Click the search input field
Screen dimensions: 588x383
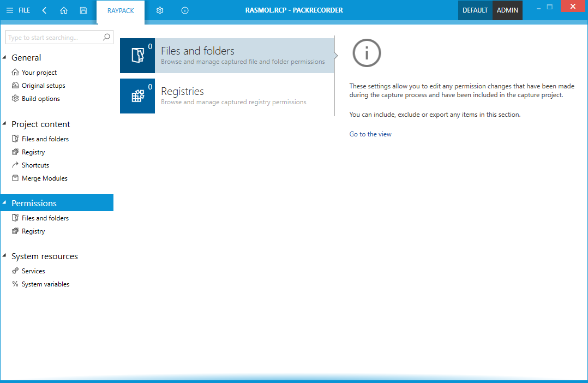pyautogui.click(x=53, y=38)
